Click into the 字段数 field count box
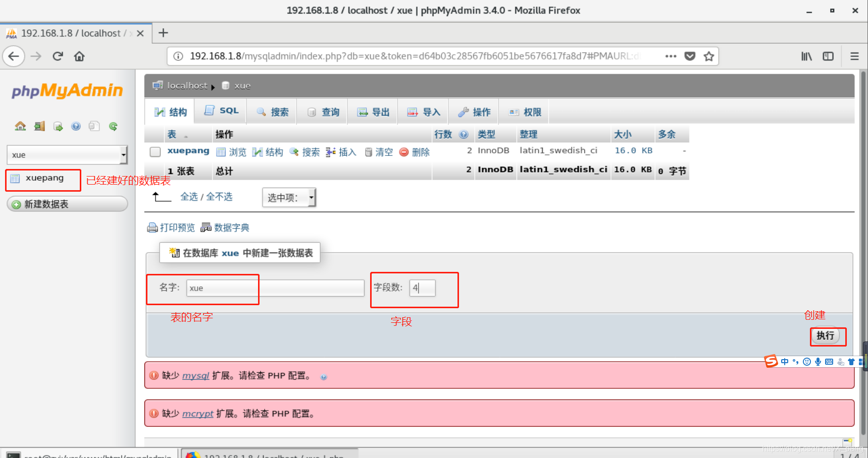Viewport: 868px width, 458px height. (422, 288)
